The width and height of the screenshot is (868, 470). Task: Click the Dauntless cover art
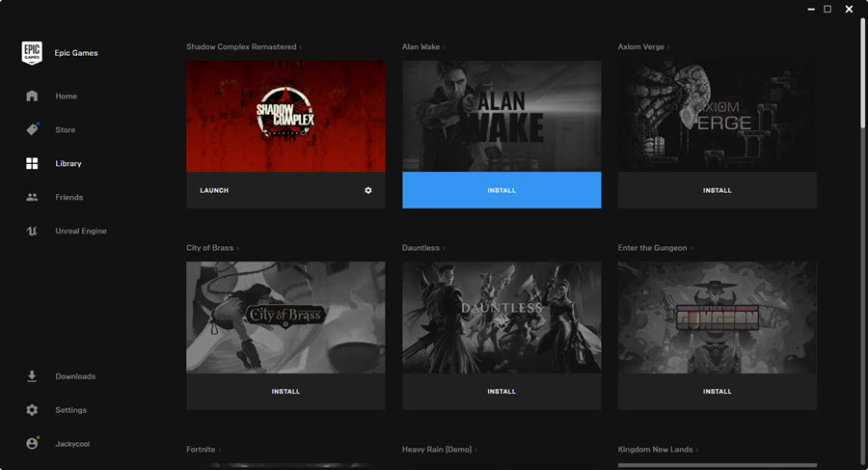(502, 317)
